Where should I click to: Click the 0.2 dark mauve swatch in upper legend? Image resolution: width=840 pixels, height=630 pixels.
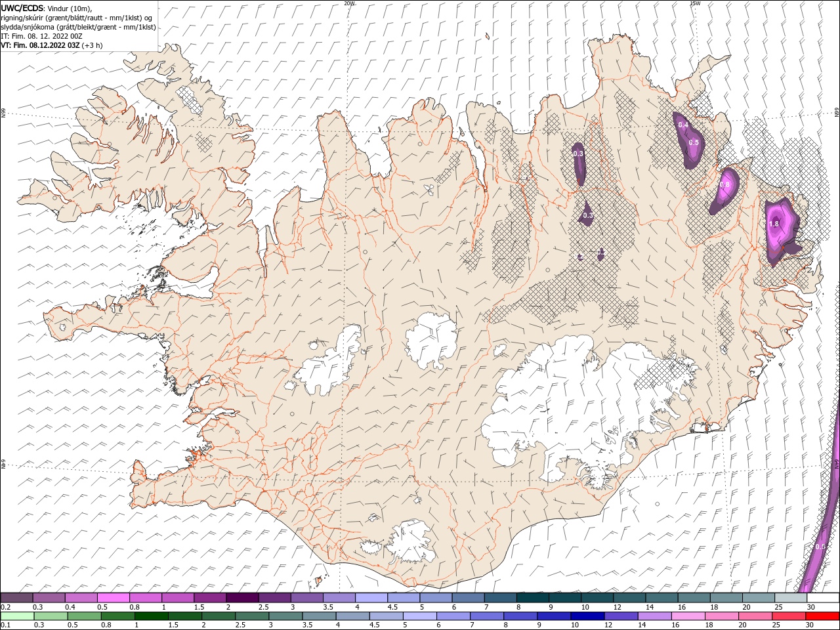[17, 598]
